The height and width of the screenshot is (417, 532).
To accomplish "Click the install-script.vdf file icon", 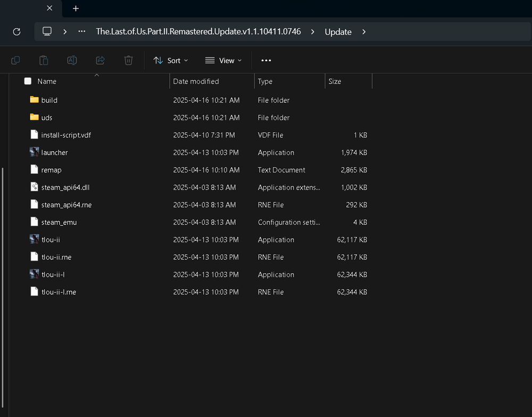I will [34, 134].
